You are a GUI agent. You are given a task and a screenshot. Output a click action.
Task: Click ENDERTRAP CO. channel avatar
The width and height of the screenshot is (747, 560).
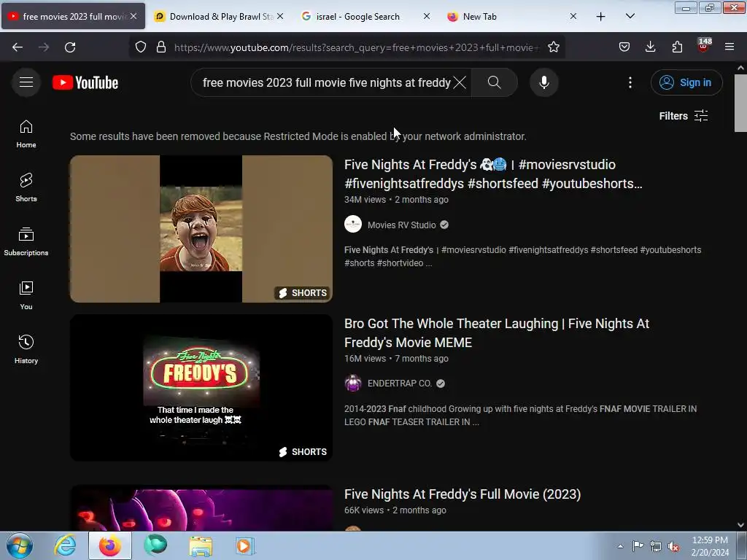coord(353,384)
